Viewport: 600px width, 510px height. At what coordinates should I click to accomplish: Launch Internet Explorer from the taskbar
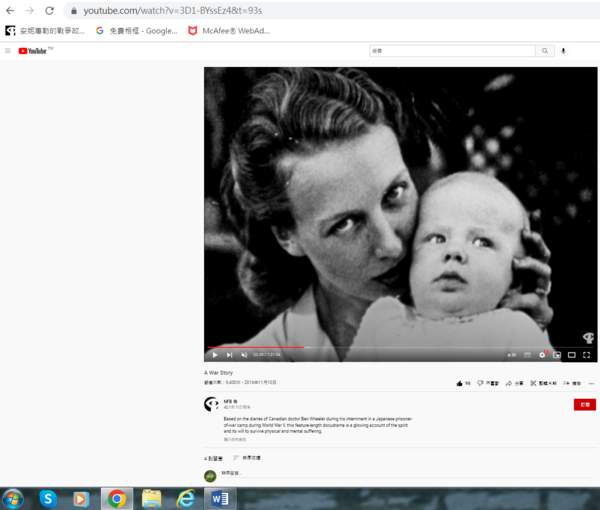(x=186, y=499)
